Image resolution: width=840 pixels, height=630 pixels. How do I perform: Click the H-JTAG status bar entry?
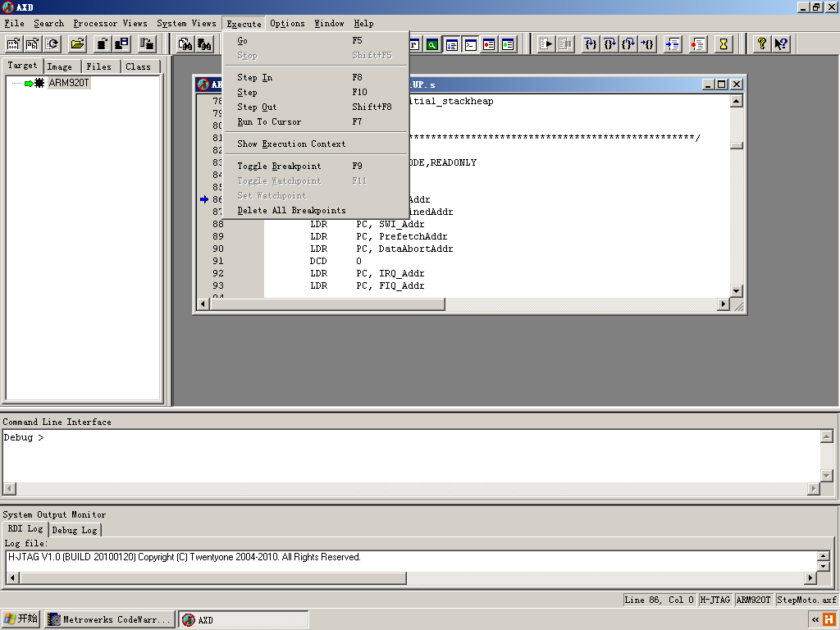[x=715, y=600]
